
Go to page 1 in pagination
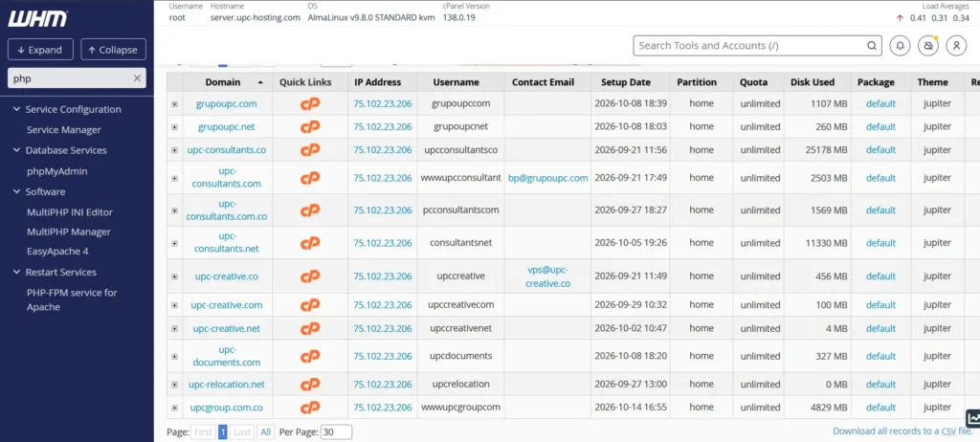(222, 432)
